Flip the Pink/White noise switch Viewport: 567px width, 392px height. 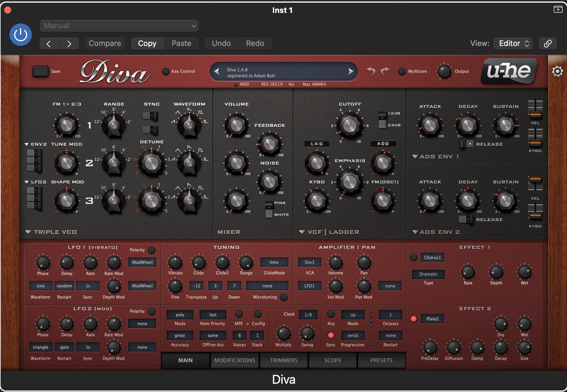click(x=269, y=210)
